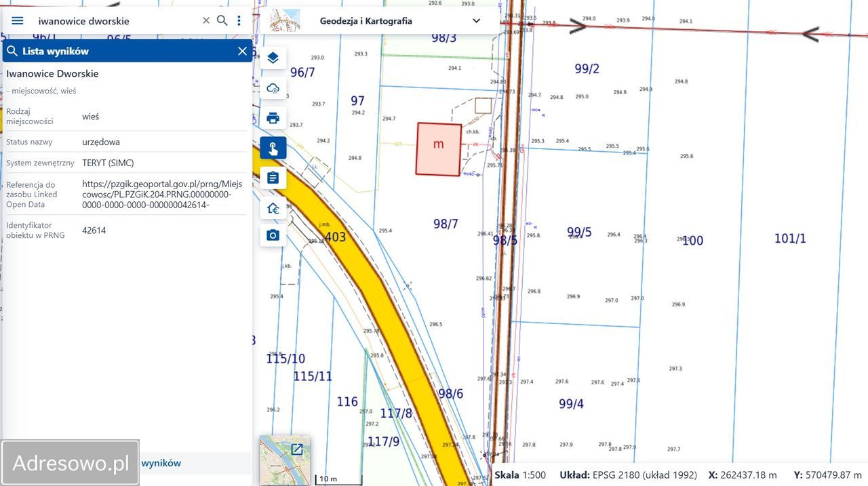868x486 pixels.
Task: Click the red building marked m
Action: (439, 149)
